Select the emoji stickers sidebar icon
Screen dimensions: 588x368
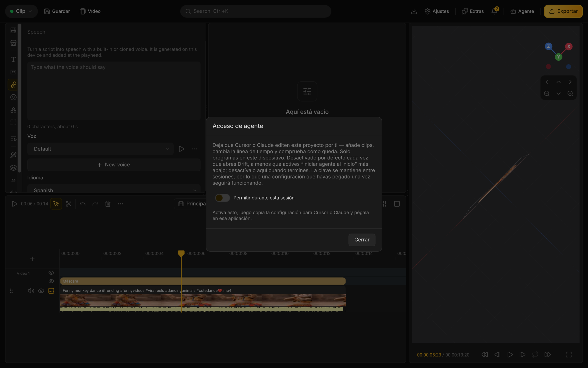click(x=13, y=97)
